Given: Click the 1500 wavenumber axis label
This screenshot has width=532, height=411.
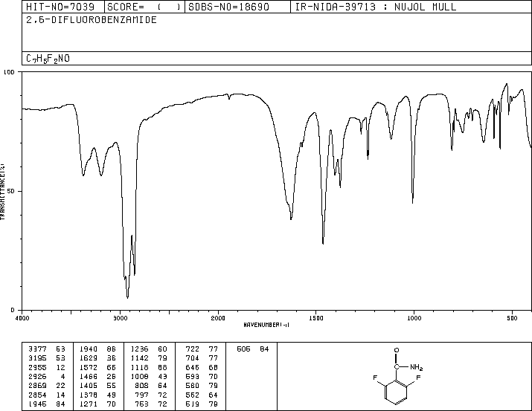Looking at the screenshot, I should [x=316, y=318].
